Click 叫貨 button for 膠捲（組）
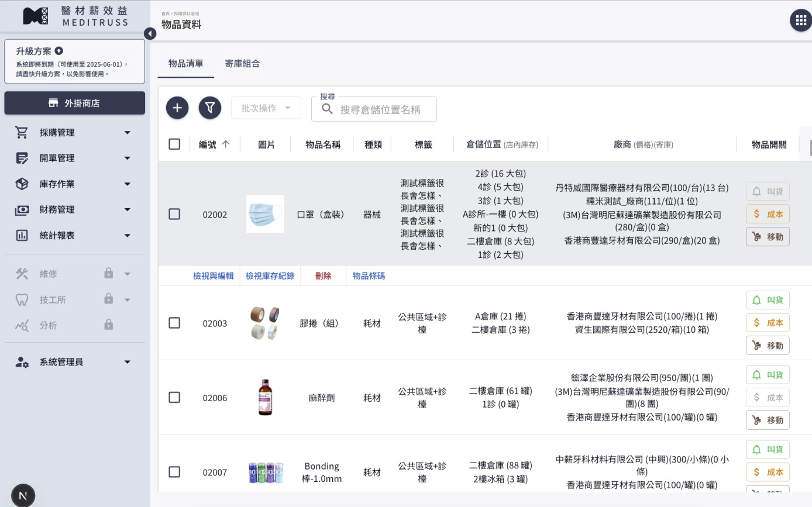This screenshot has width=812, height=507. (768, 300)
